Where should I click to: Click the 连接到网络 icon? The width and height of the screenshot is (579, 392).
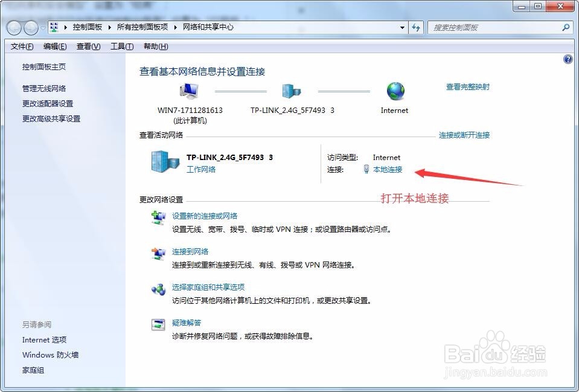pos(158,254)
